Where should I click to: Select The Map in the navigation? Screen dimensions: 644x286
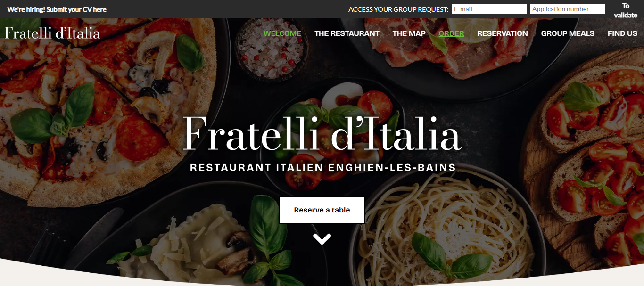(x=409, y=33)
